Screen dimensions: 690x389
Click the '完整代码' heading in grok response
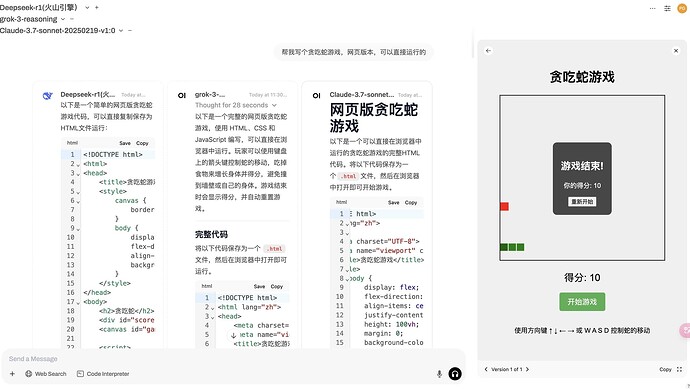point(211,234)
